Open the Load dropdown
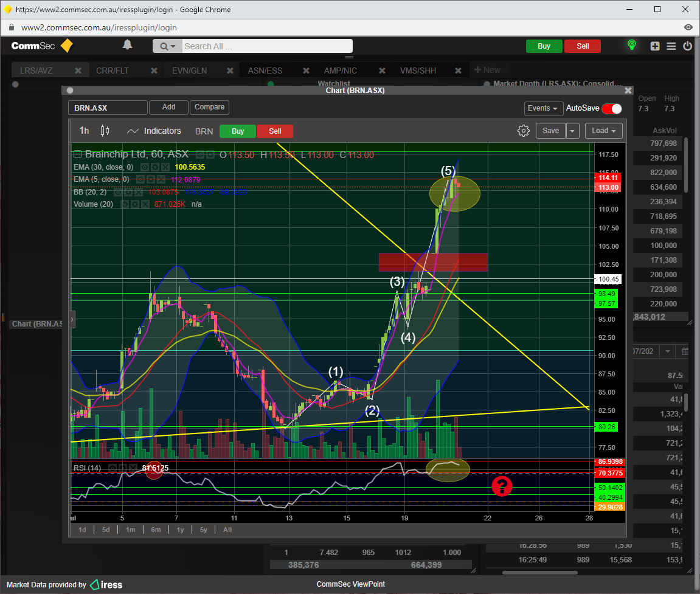700x594 pixels. (603, 131)
